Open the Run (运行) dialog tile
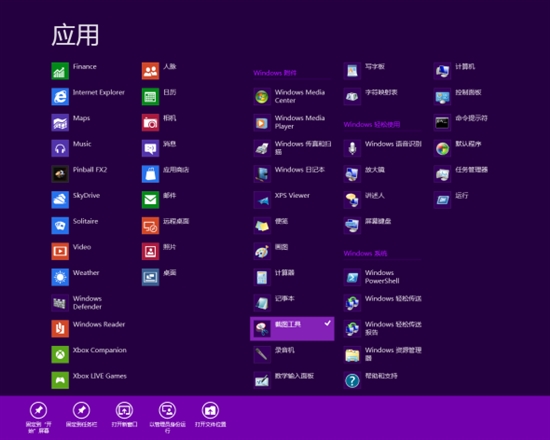The image size is (550, 440). (451, 200)
